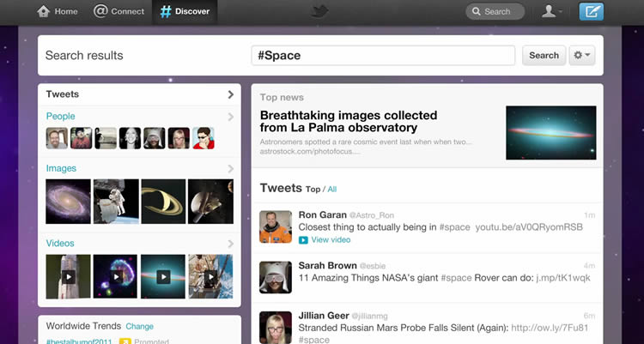The image size is (644, 344).
Task: Click the Home house icon
Action: click(x=44, y=11)
